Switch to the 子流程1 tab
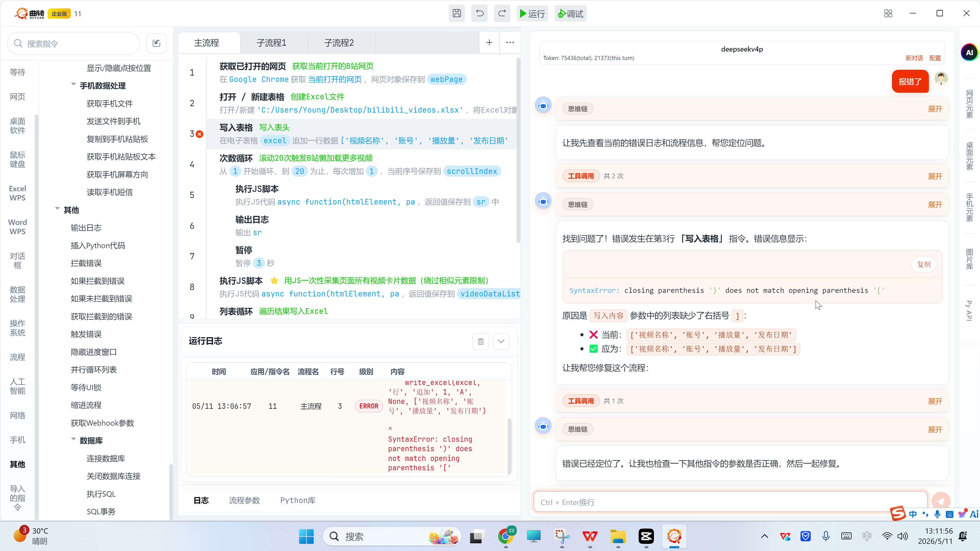980x551 pixels. click(x=272, y=43)
